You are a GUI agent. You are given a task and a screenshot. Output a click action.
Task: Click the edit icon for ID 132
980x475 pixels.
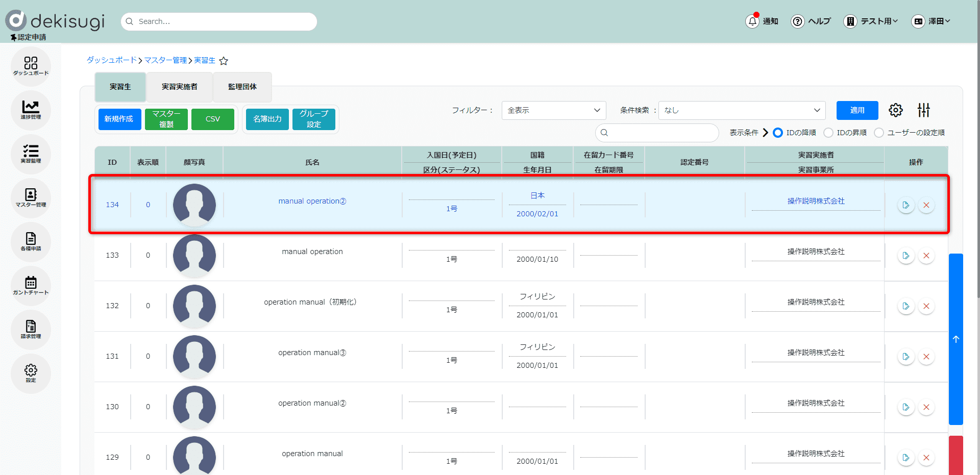[x=905, y=306]
